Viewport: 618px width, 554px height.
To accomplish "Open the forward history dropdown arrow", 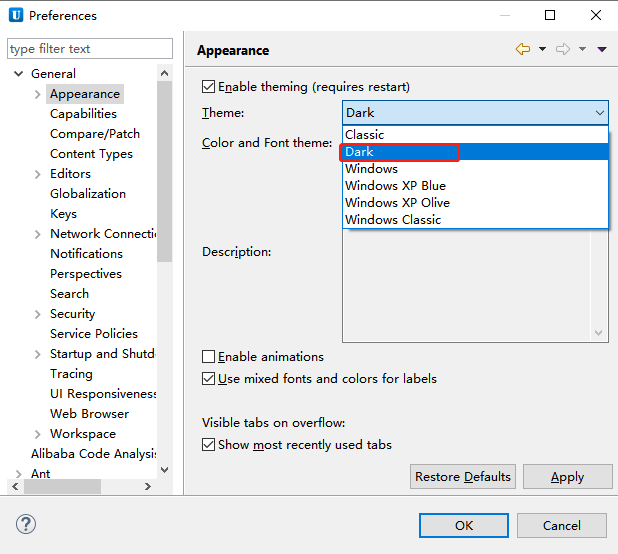I will pos(582,49).
